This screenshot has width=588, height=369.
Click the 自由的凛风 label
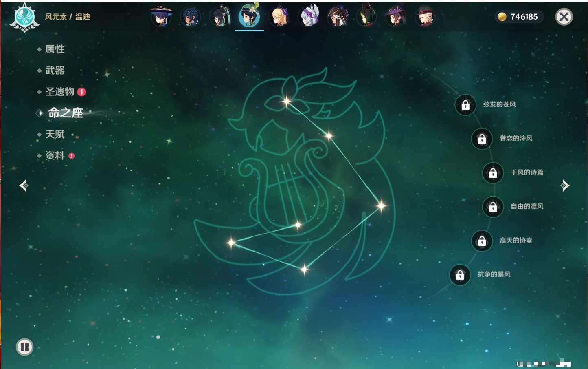click(527, 206)
